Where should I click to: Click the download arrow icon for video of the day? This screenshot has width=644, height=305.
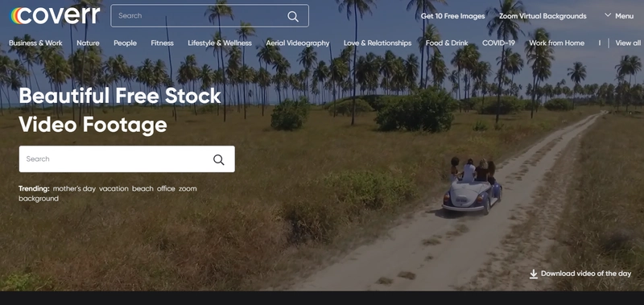click(x=533, y=274)
